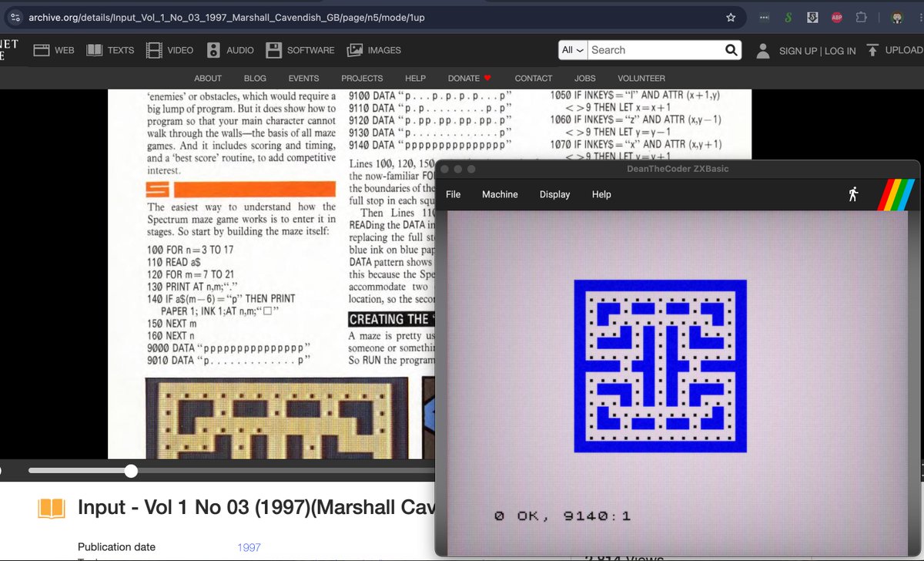Click listing line '100 FOR n=3 TO 17'
This screenshot has height=561, width=924.
tap(189, 250)
